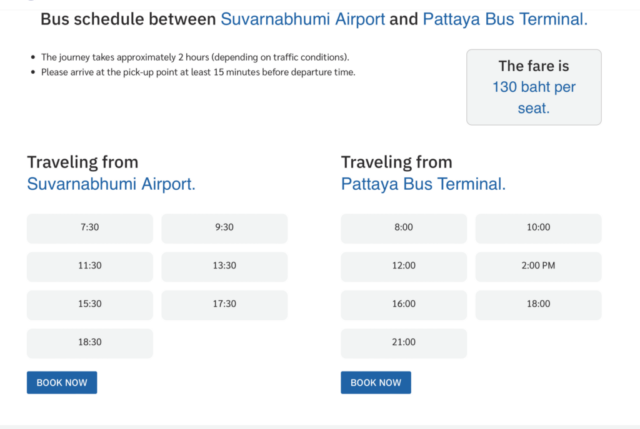The height and width of the screenshot is (429, 640).
Task: Click the blue Suvarnabhumi Airport subheading
Action: (x=111, y=184)
